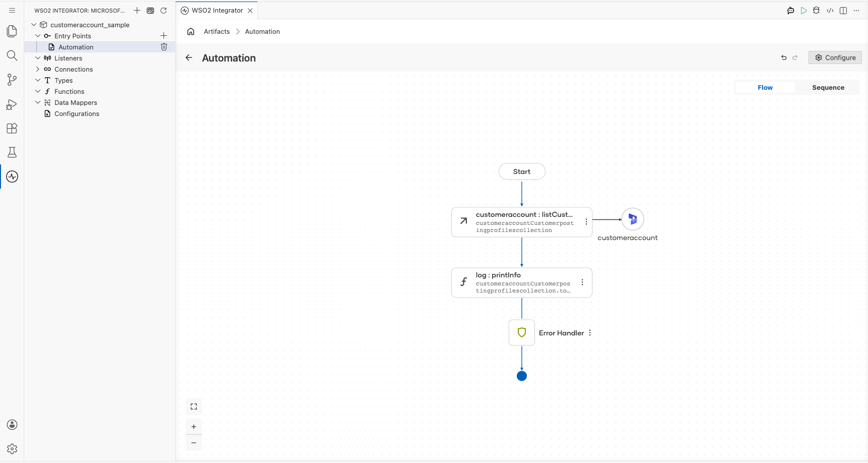Select WSO2 Integrator activity bar icon
Screen dimensions: 868x463
(x=12, y=177)
